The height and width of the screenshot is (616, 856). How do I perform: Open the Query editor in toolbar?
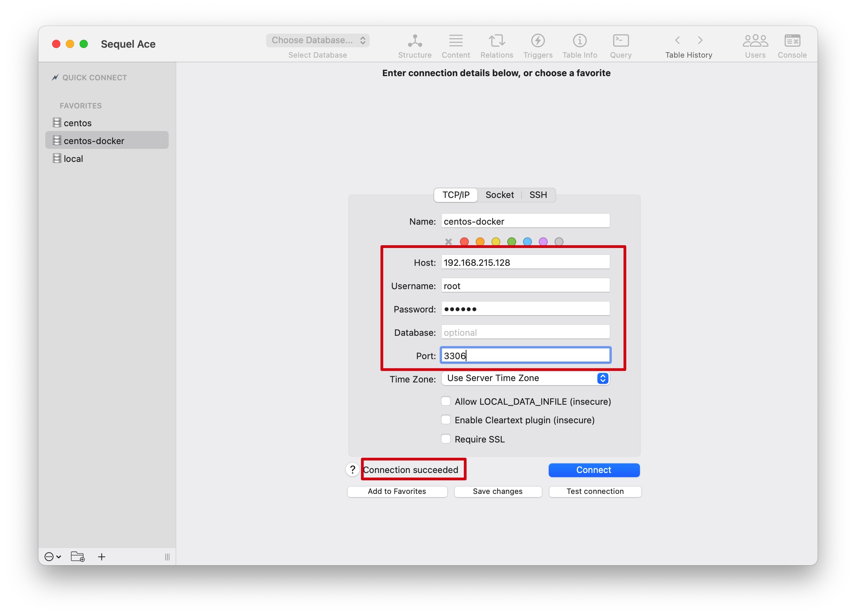click(621, 46)
